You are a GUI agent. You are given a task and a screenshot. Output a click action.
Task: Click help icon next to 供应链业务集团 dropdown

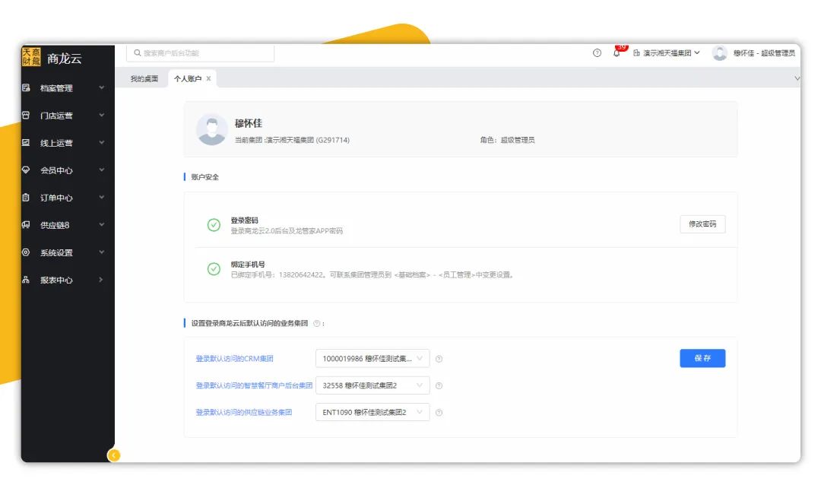tap(439, 413)
